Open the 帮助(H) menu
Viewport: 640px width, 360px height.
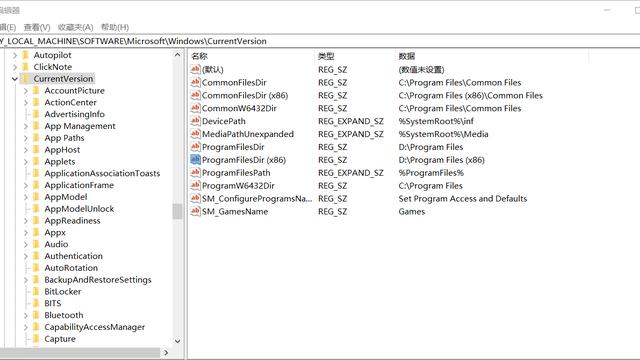(x=115, y=27)
